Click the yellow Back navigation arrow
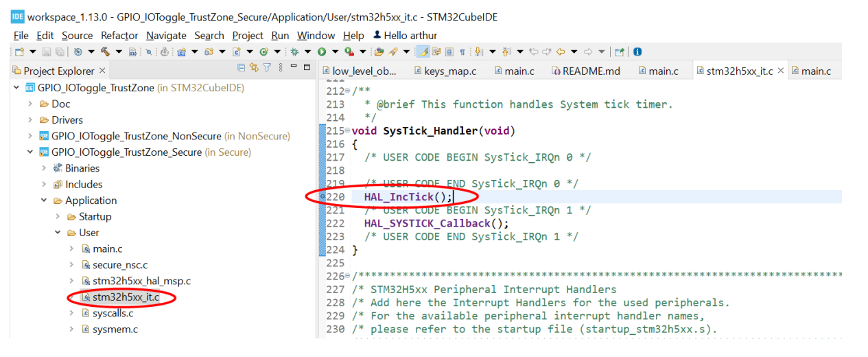Viewport: 868px width, 357px height. [x=560, y=51]
